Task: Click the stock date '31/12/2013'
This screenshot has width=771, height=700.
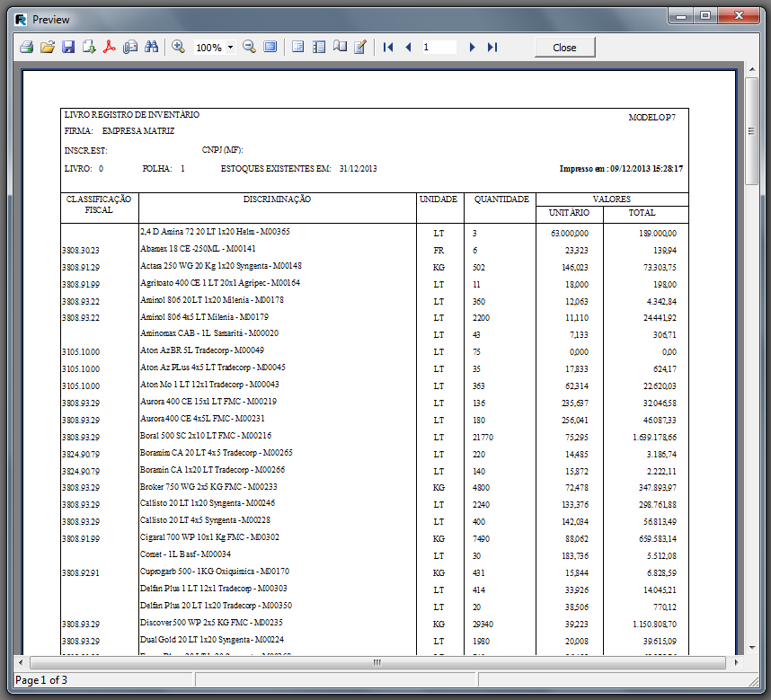Action: point(358,169)
